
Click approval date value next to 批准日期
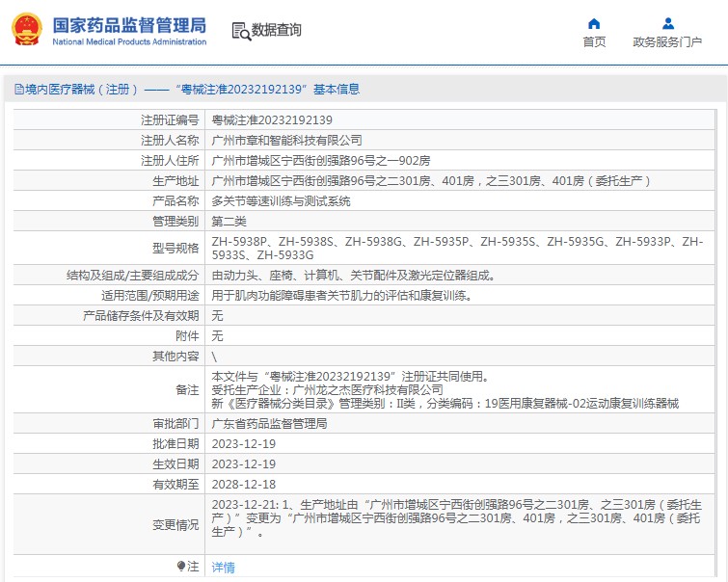point(244,444)
